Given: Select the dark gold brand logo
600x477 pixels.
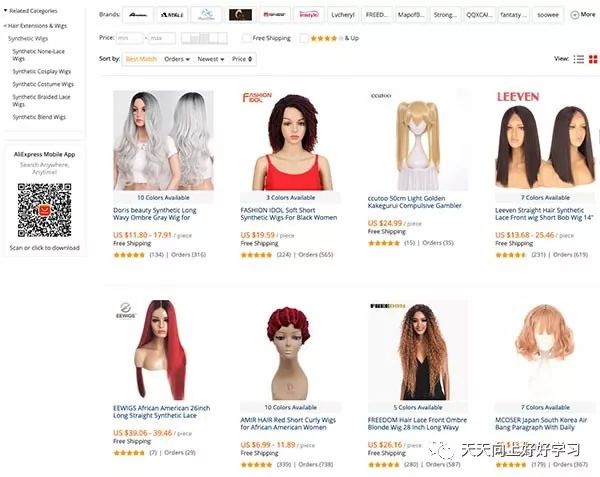Looking at the screenshot, I should point(240,15).
